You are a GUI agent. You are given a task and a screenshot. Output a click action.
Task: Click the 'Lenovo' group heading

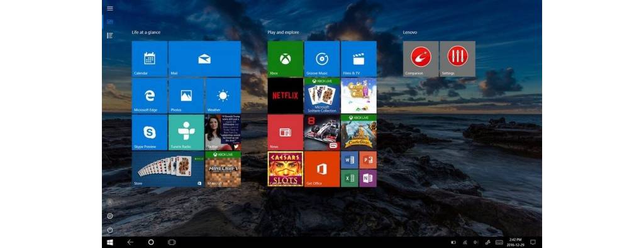point(410,32)
